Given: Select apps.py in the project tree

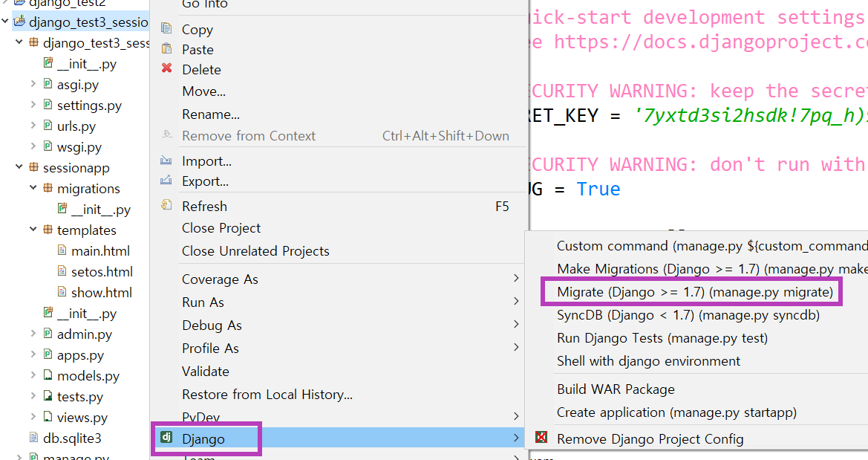Looking at the screenshot, I should click(x=80, y=355).
